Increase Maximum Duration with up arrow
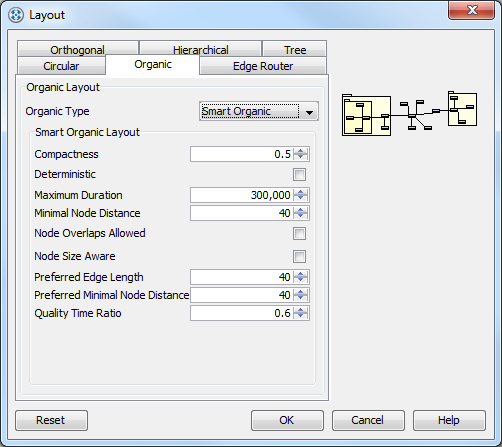 301,192
